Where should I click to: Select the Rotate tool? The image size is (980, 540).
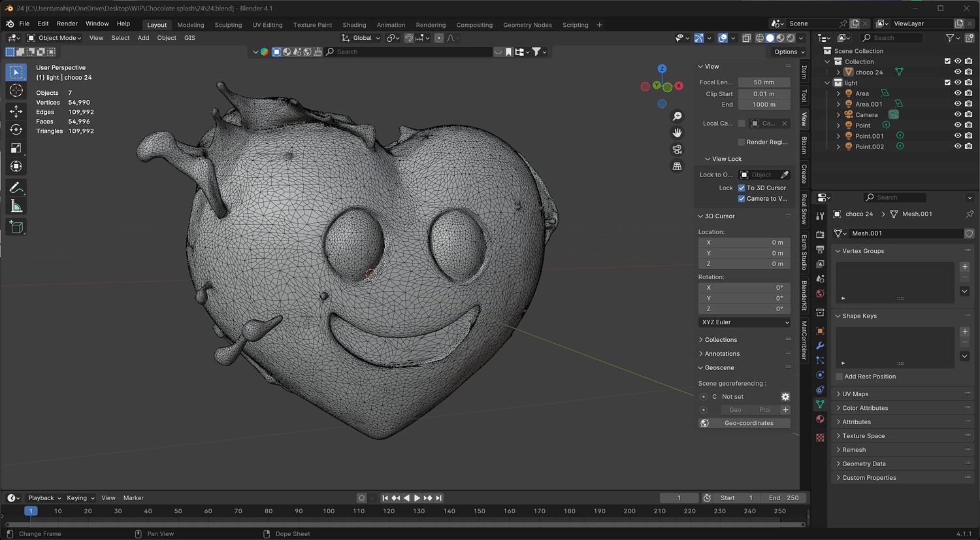click(x=16, y=130)
